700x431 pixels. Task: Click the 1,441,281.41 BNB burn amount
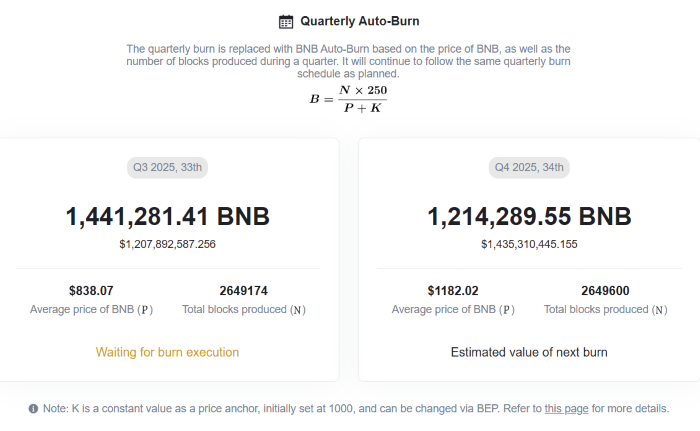tap(168, 216)
